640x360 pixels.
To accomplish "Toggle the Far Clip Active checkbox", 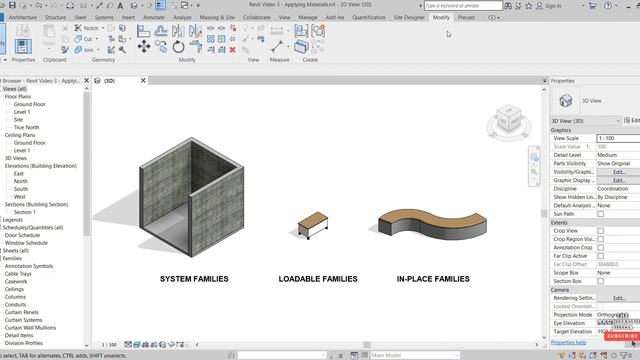I will click(x=600, y=256).
